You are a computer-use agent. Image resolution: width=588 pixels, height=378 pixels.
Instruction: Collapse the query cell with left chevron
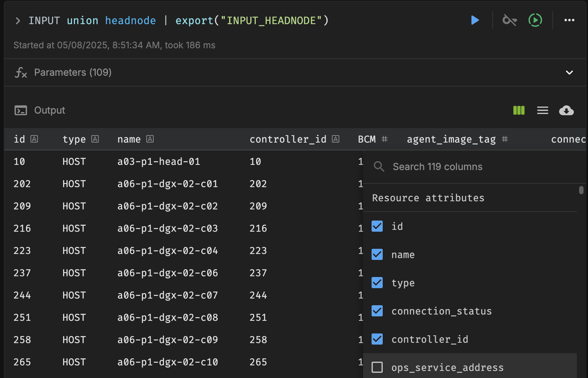(x=17, y=20)
